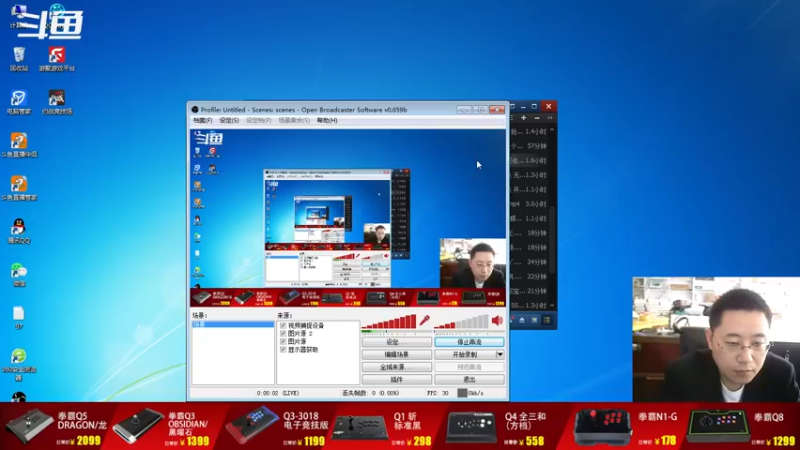Click the OBS logo in the title bar

pos(194,110)
